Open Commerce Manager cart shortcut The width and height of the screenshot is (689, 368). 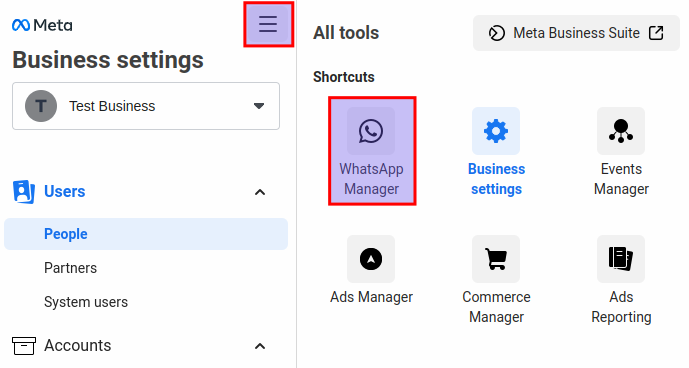tap(496, 280)
